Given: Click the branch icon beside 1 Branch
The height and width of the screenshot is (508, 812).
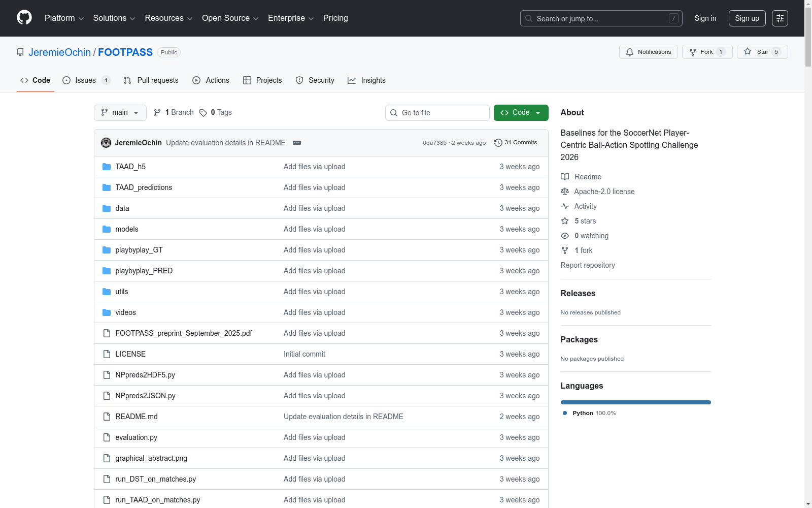Looking at the screenshot, I should point(157,113).
